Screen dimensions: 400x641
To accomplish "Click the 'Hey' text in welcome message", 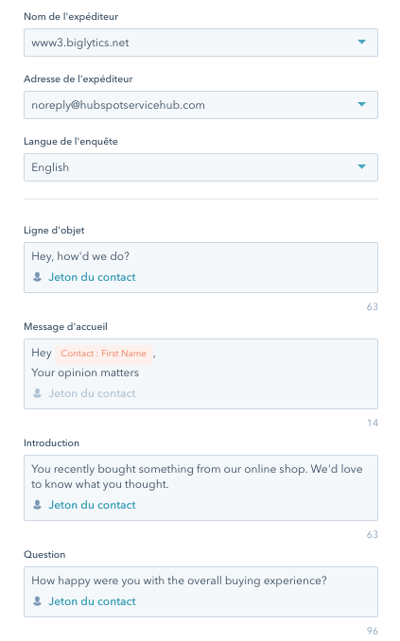I will coord(41,353).
